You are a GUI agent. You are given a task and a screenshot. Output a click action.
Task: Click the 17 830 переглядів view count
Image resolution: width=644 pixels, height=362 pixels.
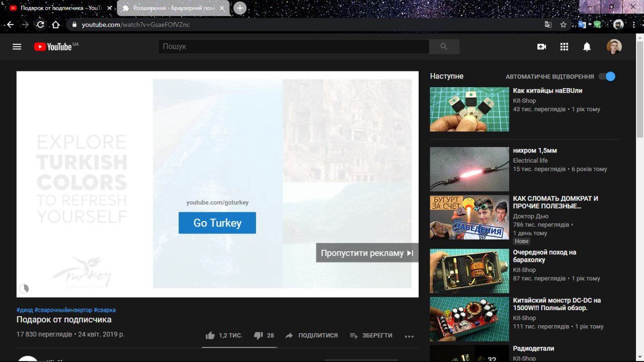[44, 334]
